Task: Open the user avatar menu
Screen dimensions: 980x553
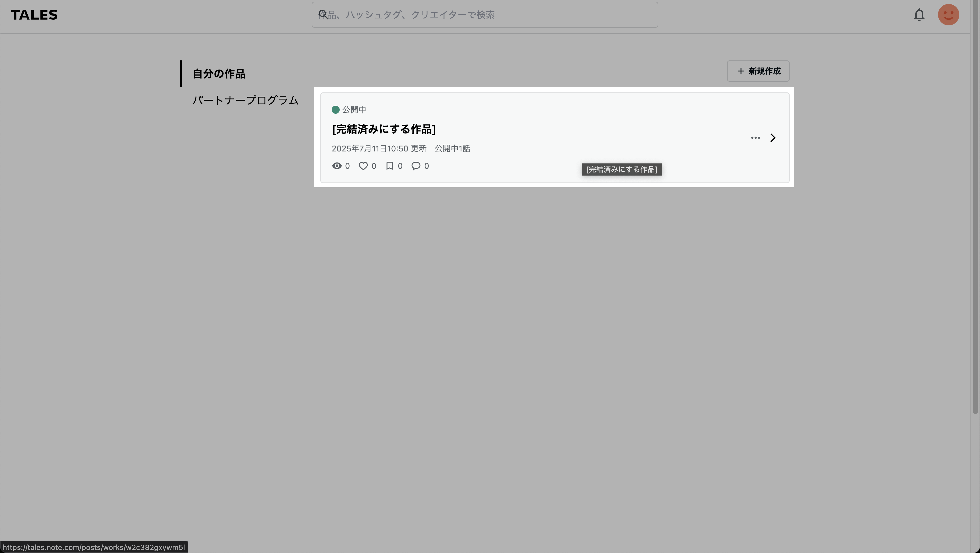Action: click(x=948, y=15)
